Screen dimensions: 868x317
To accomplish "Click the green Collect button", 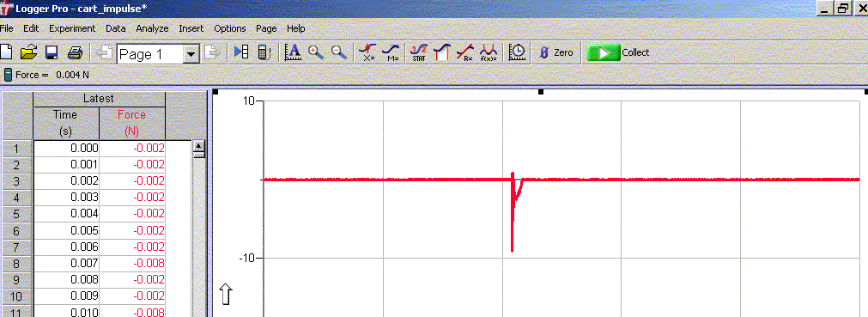I will 618,52.
